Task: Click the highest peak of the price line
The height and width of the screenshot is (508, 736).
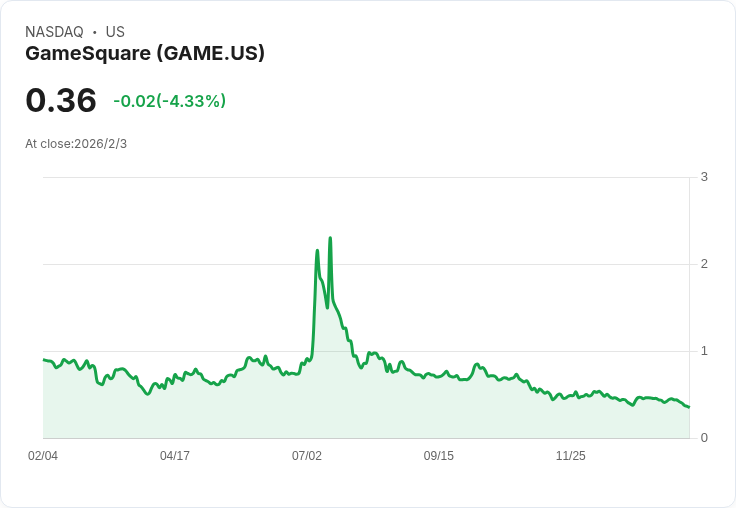Action: coord(330,238)
